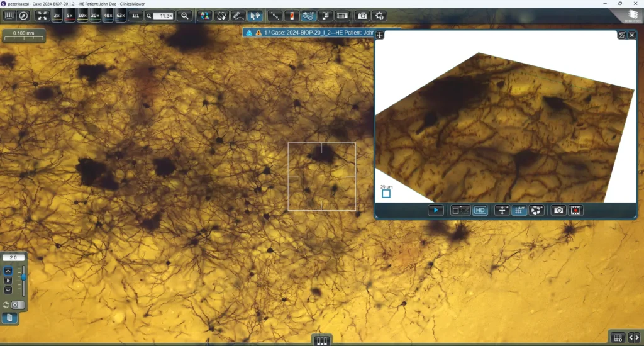Click the orange warning triangle in case banner
The width and height of the screenshot is (644, 346).
[258, 33]
